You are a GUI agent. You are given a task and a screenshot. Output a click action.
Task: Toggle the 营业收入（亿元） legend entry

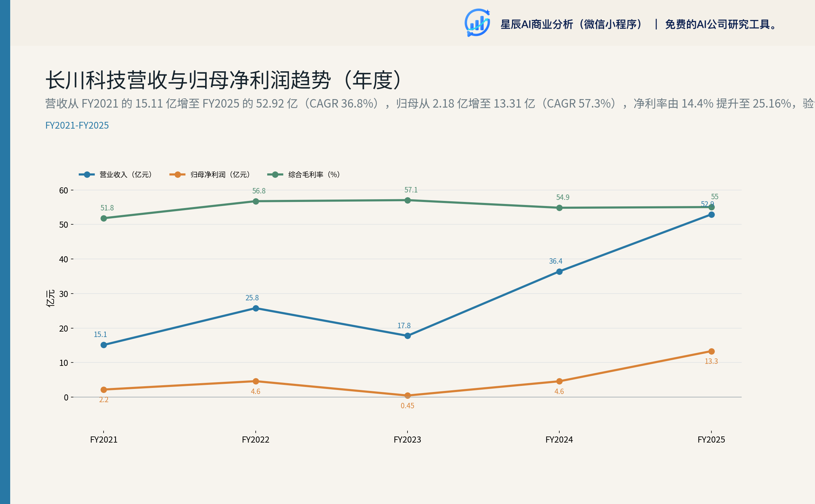115,174
